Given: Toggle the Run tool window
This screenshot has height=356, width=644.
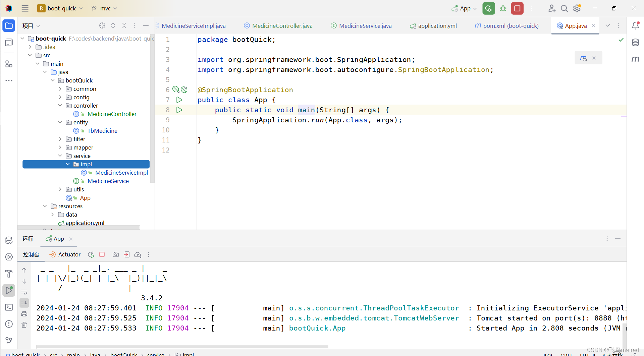Looking at the screenshot, I should click(9, 290).
